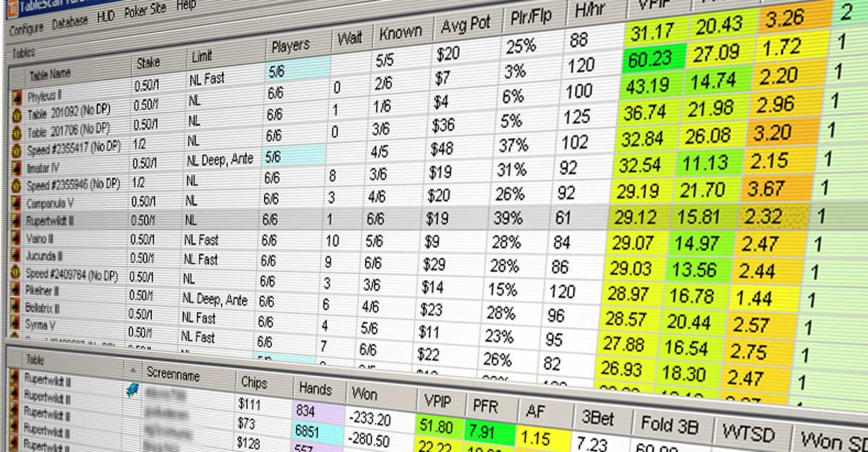Open the Poker Site menu
The width and height of the screenshot is (868, 452).
pyautogui.click(x=147, y=12)
